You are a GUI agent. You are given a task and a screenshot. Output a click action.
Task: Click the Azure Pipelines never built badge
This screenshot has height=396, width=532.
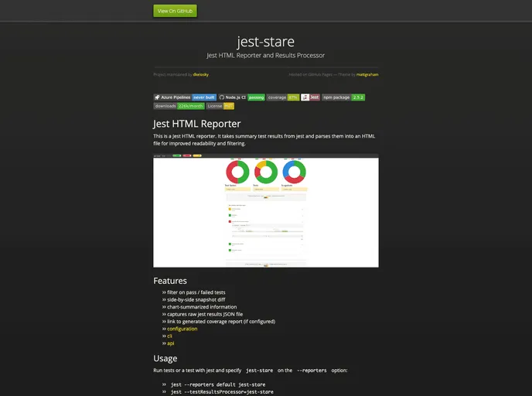point(185,97)
